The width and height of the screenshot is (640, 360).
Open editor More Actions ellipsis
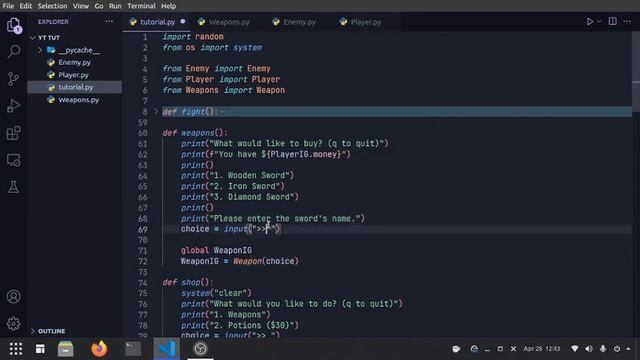(x=627, y=21)
